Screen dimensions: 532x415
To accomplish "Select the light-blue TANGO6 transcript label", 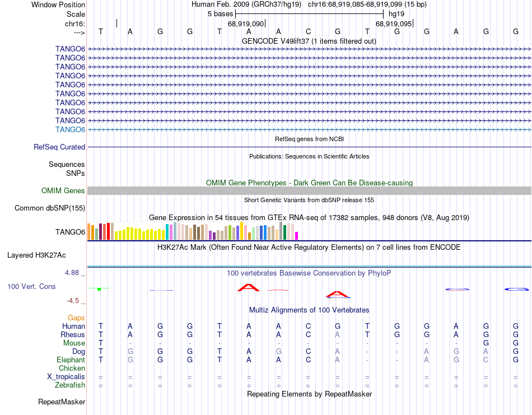I will (x=70, y=129).
